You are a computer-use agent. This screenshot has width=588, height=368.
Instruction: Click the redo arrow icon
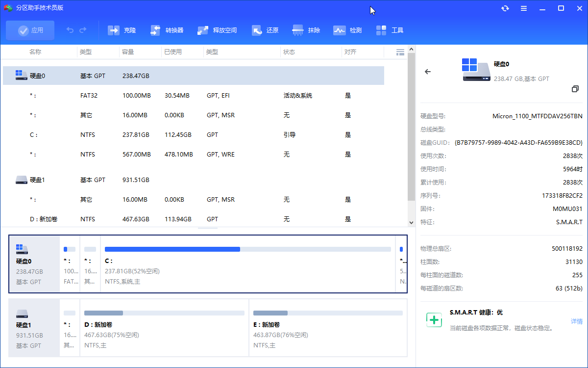pos(83,30)
